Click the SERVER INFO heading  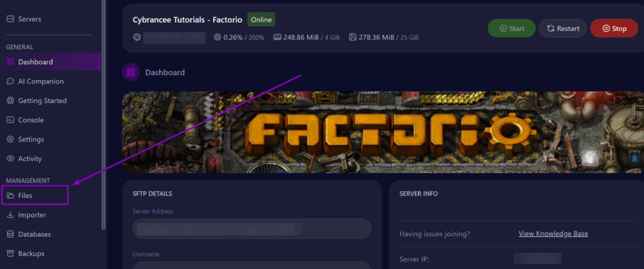click(418, 194)
